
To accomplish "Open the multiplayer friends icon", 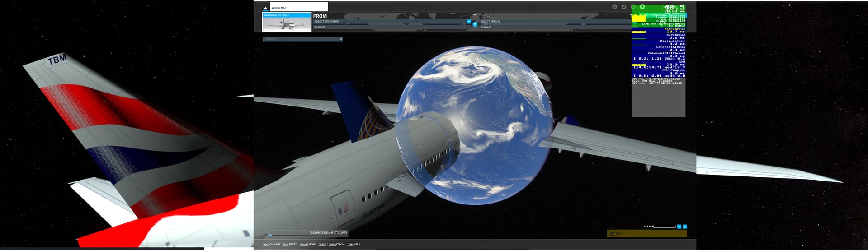I will (x=624, y=7).
